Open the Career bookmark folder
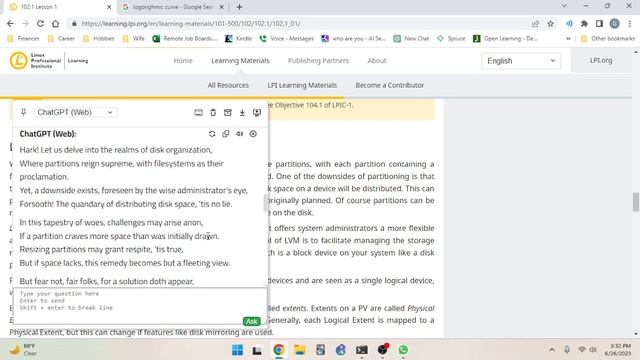 [61, 39]
